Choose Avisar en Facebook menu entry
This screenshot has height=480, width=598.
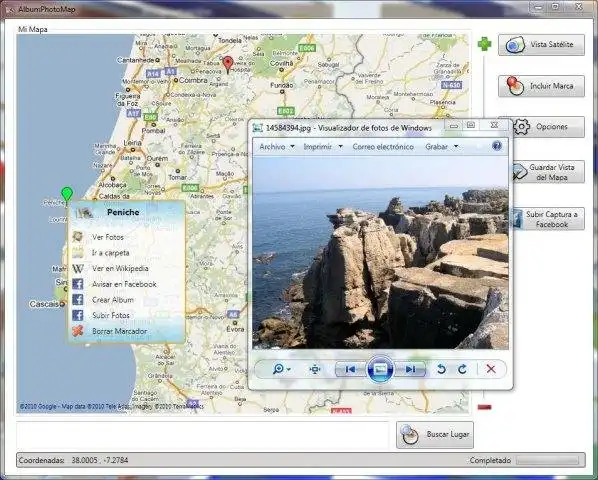(x=124, y=284)
